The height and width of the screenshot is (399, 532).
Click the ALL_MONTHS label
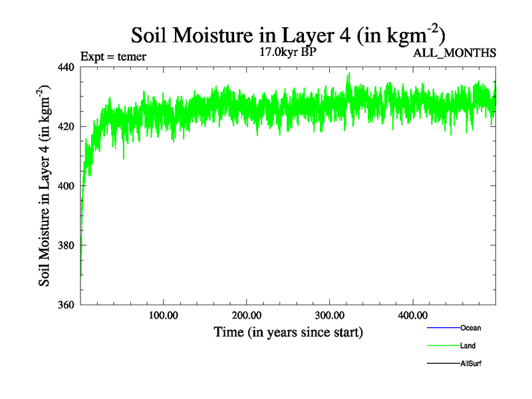[x=455, y=54]
